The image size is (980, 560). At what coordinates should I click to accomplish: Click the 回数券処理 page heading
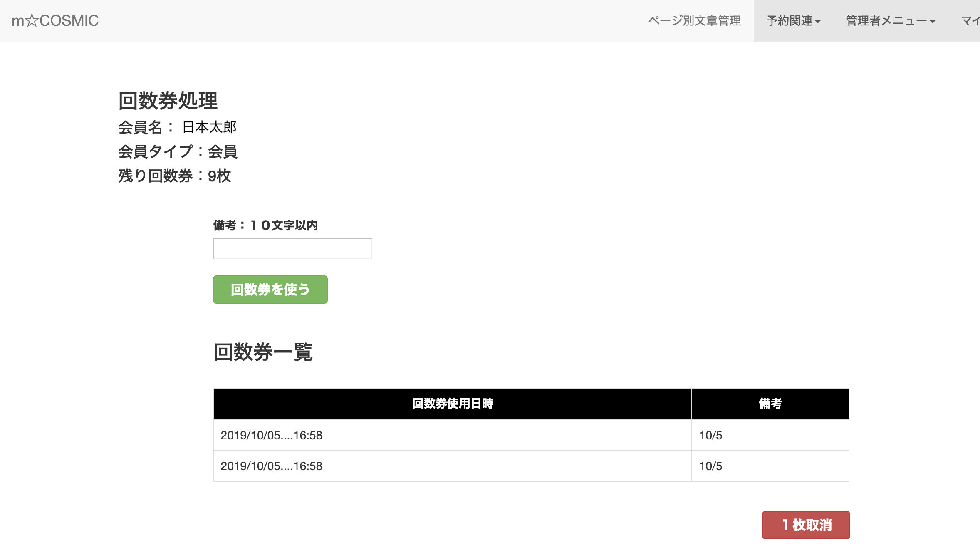click(168, 101)
